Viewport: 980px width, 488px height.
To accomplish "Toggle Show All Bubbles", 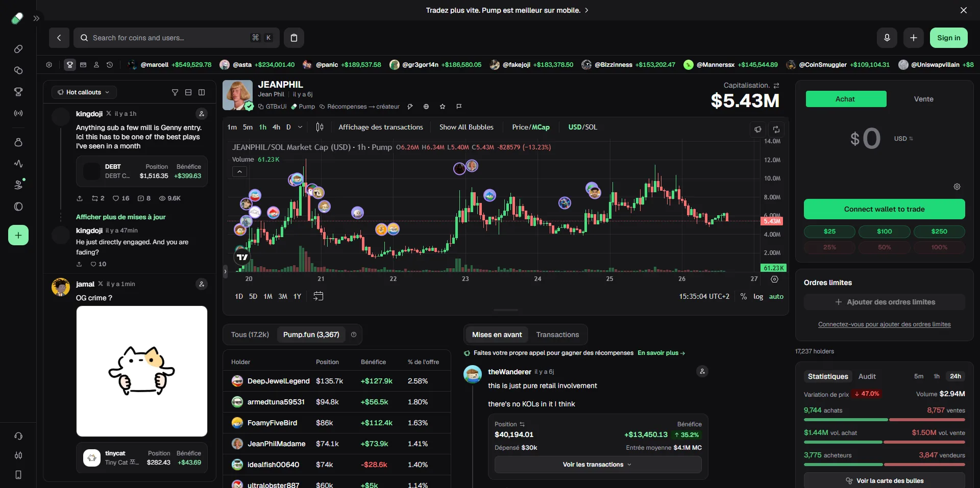I will pos(467,127).
